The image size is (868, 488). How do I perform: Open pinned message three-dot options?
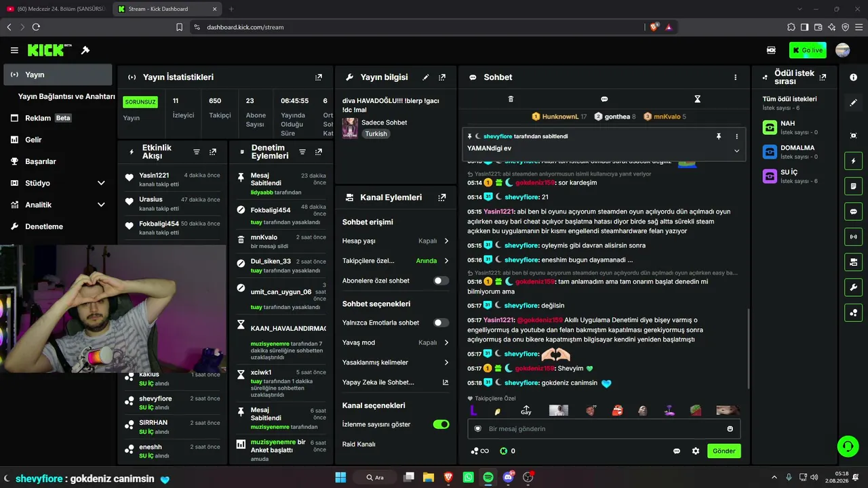736,136
